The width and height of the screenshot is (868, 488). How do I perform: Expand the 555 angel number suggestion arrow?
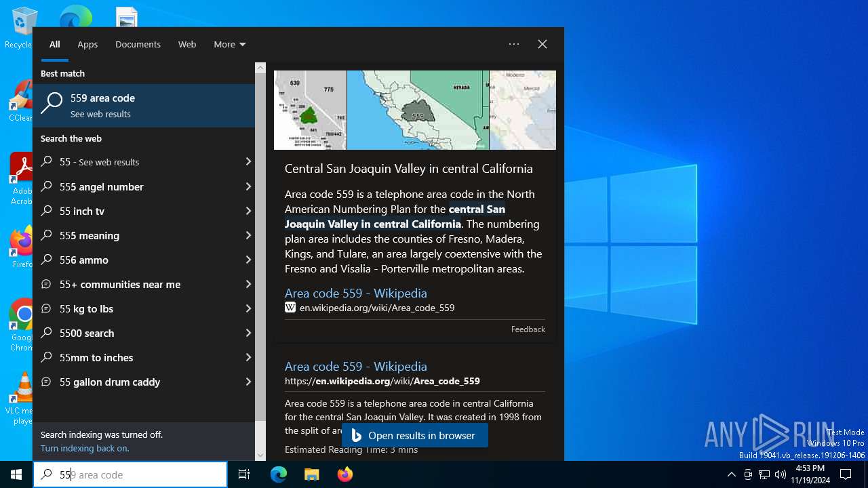[248, 186]
